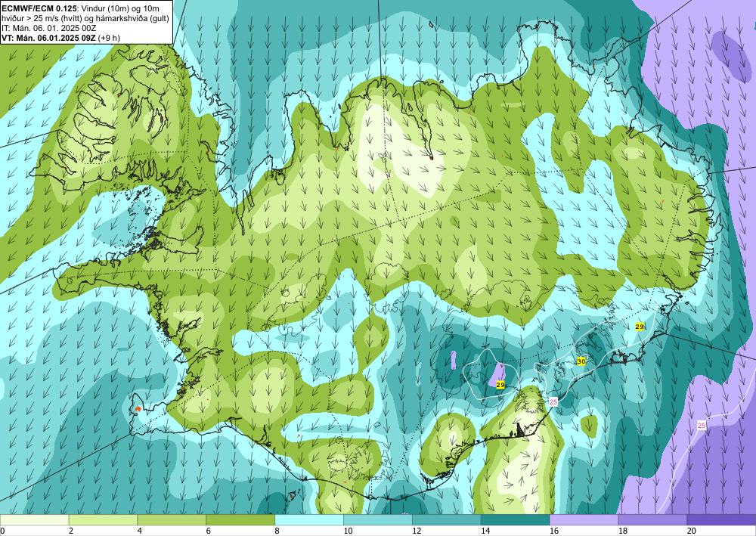Click the olive green 6–8 m/s legend swatch

(240, 520)
